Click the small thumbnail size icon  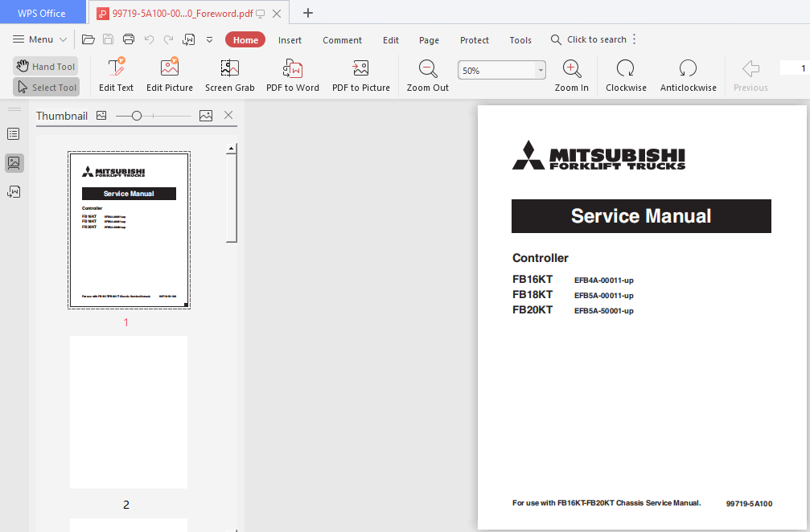101,116
